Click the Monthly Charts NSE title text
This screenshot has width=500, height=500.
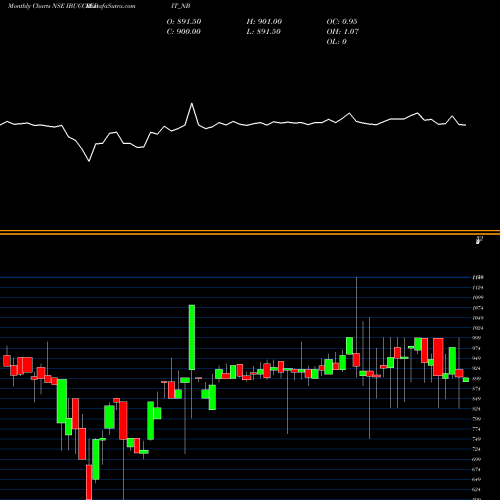[x=36, y=6]
